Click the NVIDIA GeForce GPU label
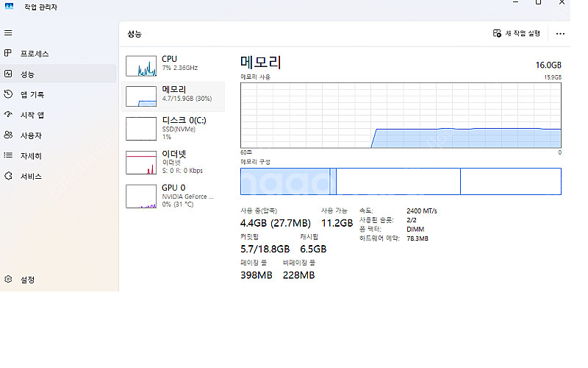588x368 pixels. [187, 197]
